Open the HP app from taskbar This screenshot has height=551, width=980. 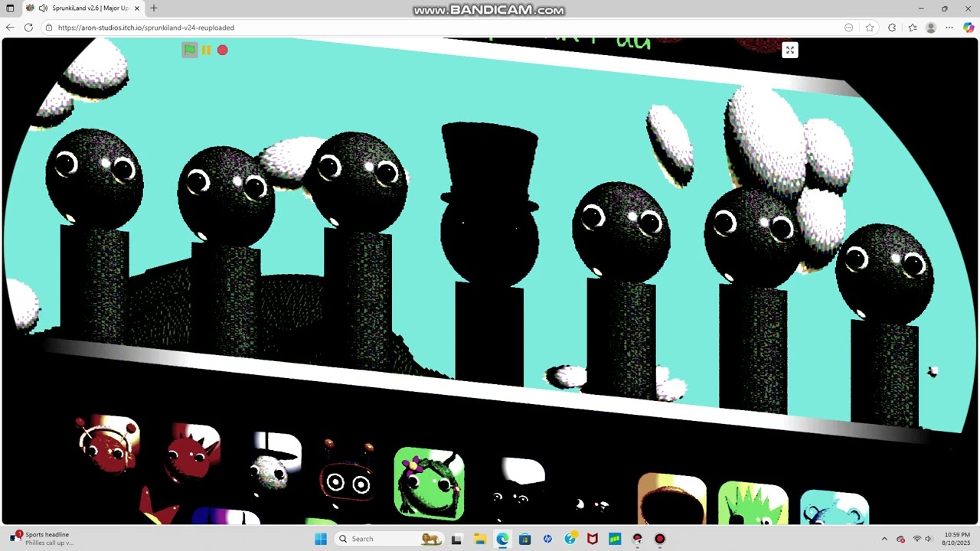(x=547, y=539)
